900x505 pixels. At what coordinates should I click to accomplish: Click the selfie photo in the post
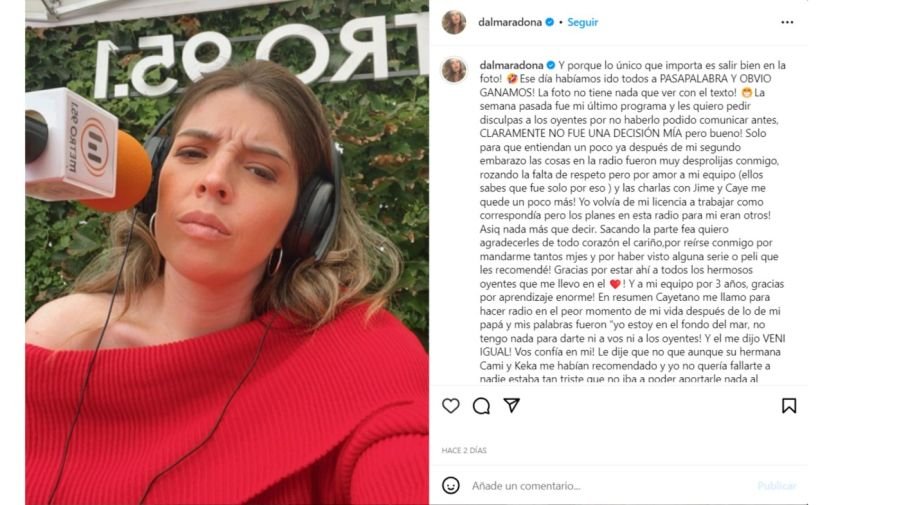(x=227, y=252)
